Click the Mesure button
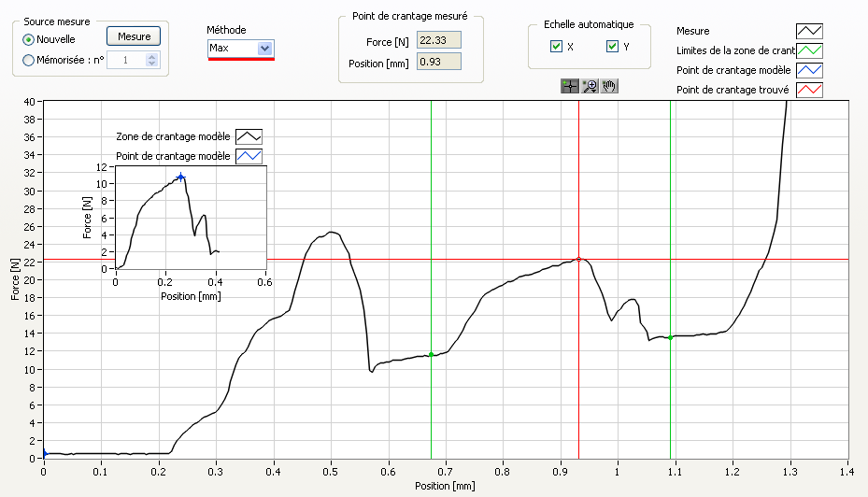Screen dimensions: 868x497 tap(134, 36)
